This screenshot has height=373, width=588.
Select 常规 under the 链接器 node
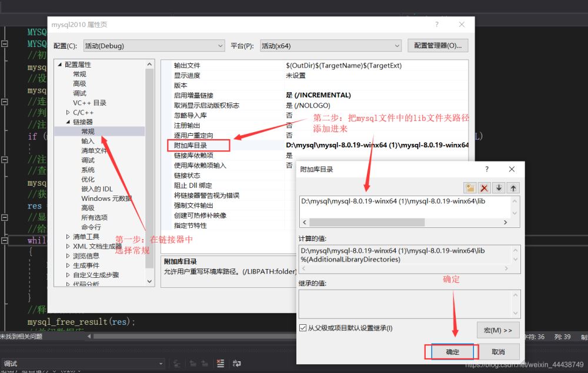click(x=87, y=131)
